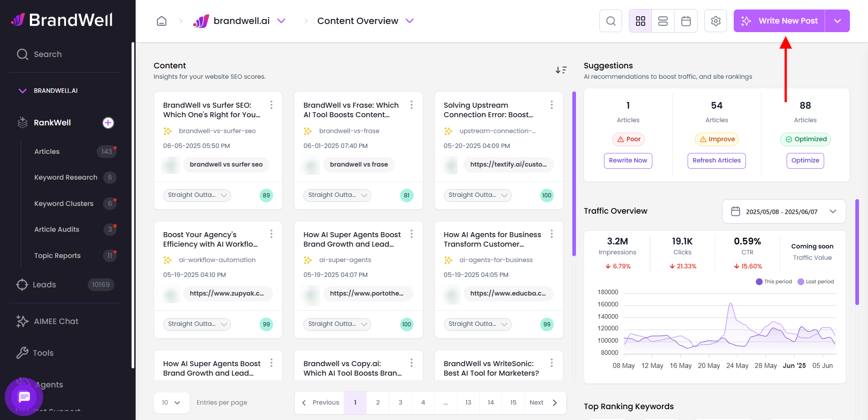
Task: Open AIMEE Chat in sidebar
Action: (56, 321)
